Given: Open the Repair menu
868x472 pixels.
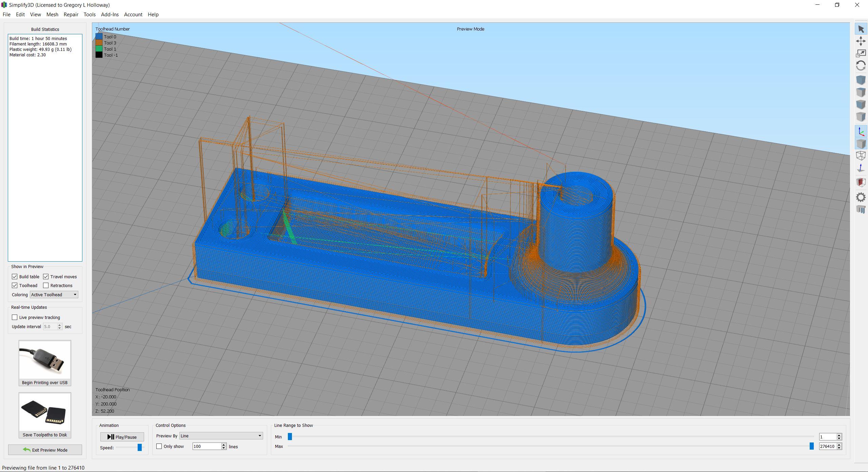Looking at the screenshot, I should pyautogui.click(x=71, y=15).
